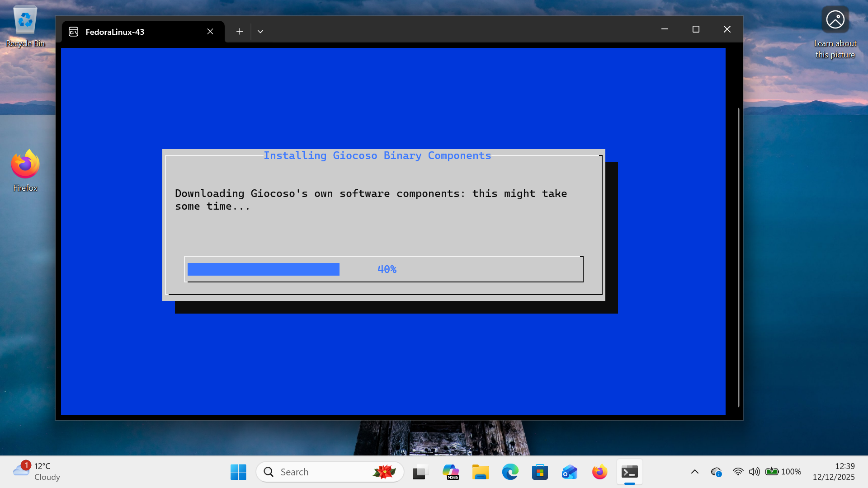The width and height of the screenshot is (868, 488).
Task: Click the Wi-Fi icon in the system tray
Action: [x=738, y=471]
